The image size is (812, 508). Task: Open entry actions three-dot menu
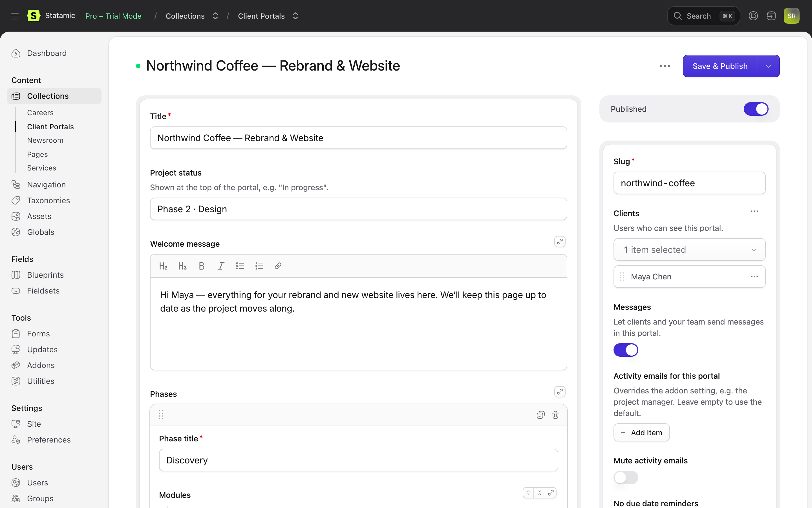(x=665, y=66)
